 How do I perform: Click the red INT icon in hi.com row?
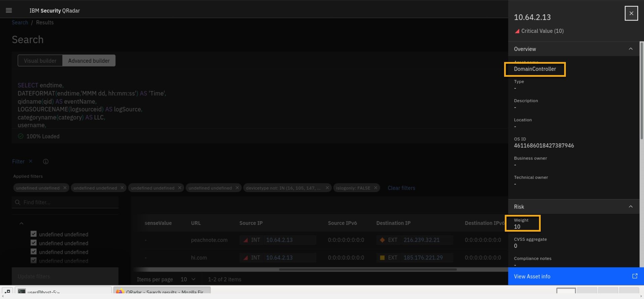click(246, 258)
